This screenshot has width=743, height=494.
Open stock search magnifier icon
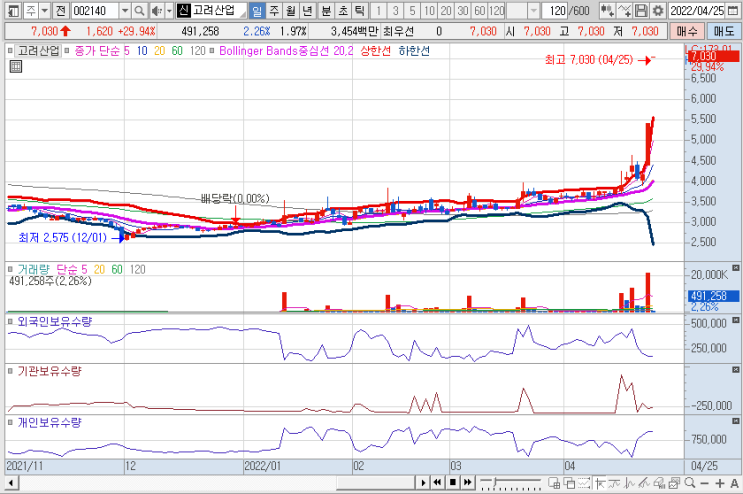pos(139,10)
